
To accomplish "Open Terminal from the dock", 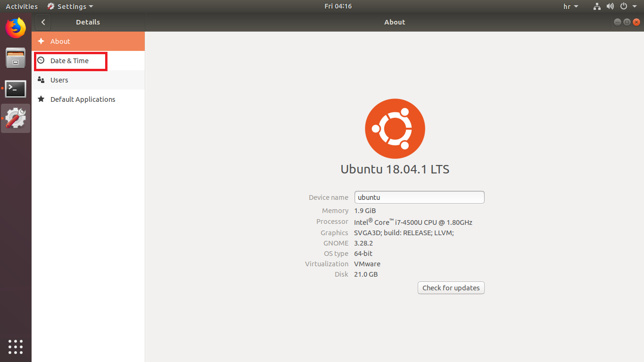I will (x=16, y=89).
